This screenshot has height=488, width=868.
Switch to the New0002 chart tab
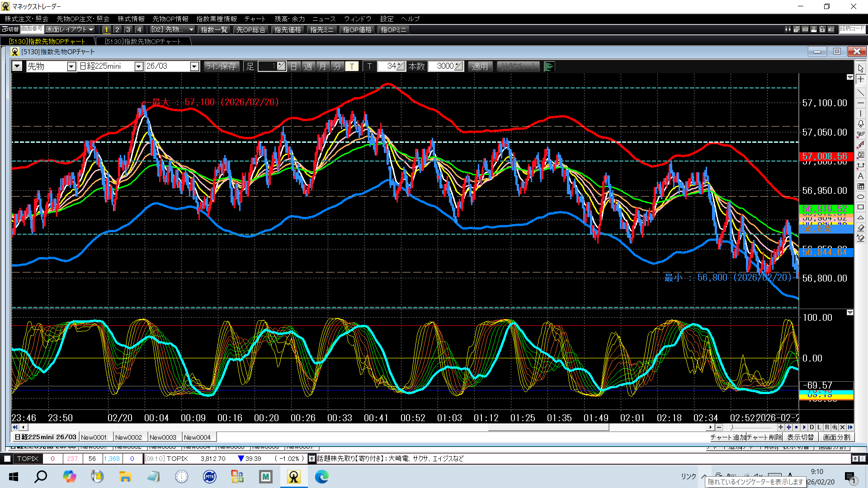coord(128,437)
